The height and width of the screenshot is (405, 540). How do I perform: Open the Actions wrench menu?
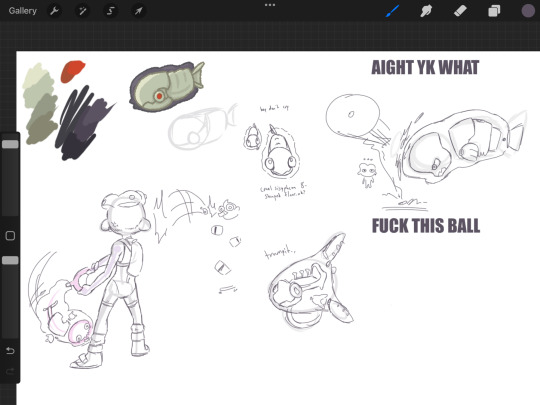54,11
